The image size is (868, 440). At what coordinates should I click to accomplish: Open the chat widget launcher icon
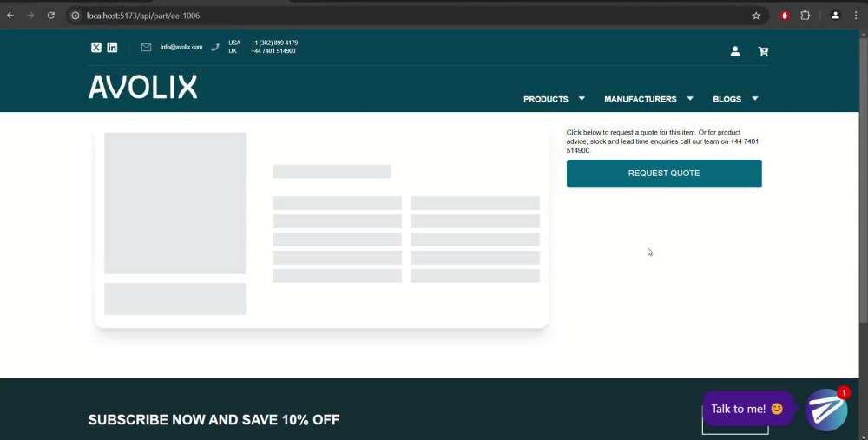826,410
